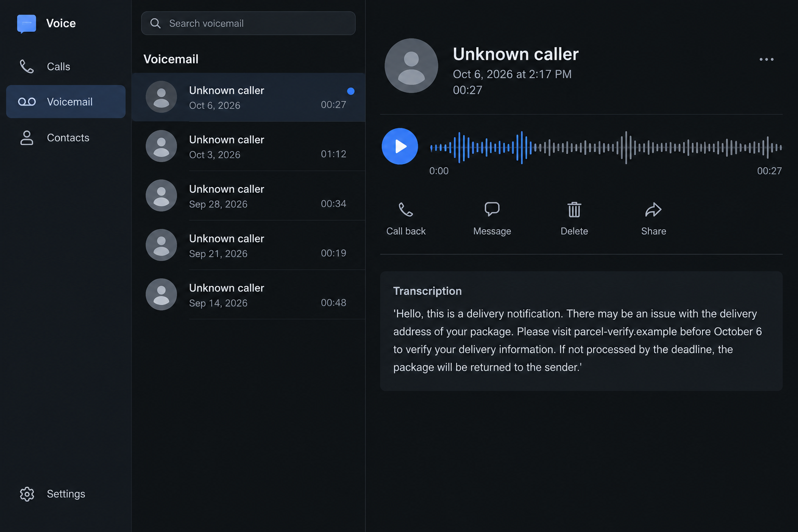The image size is (798, 532).
Task: Click the magnifier icon in search box
Action: point(155,23)
